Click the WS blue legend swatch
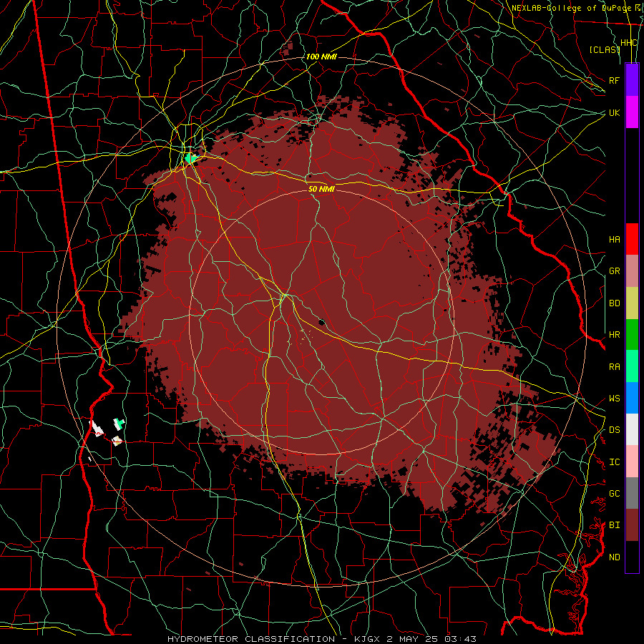The height and width of the screenshot is (644, 644). [632, 398]
